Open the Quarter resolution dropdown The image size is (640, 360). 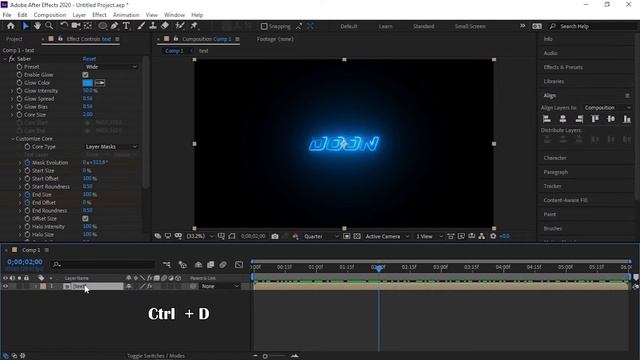pyautogui.click(x=321, y=236)
